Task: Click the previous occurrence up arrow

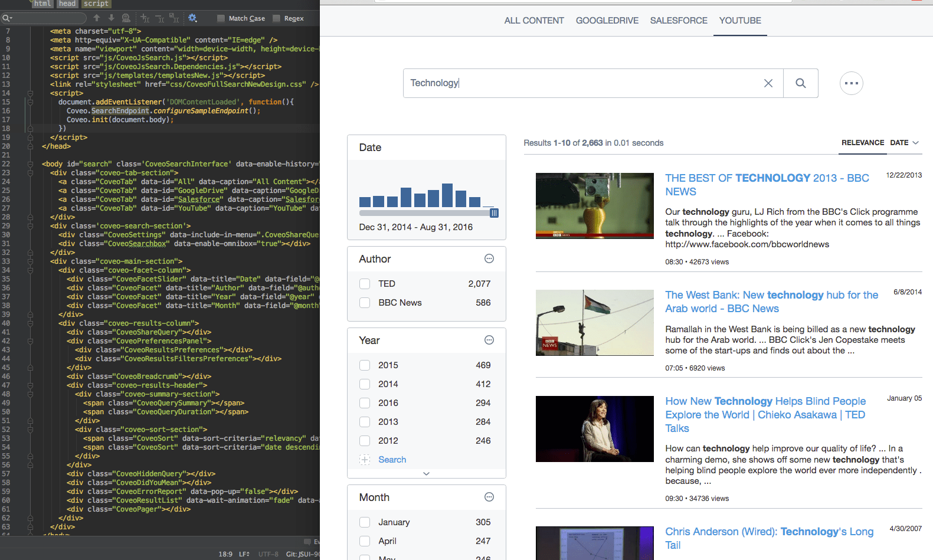Action: pyautogui.click(x=97, y=18)
